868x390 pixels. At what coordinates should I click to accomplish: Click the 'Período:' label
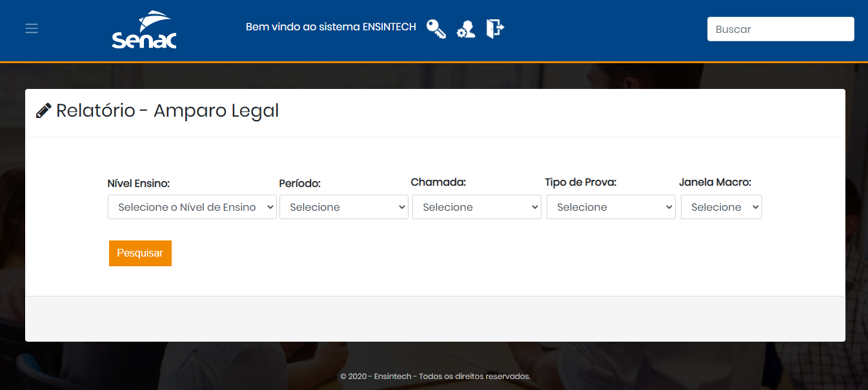point(300,184)
